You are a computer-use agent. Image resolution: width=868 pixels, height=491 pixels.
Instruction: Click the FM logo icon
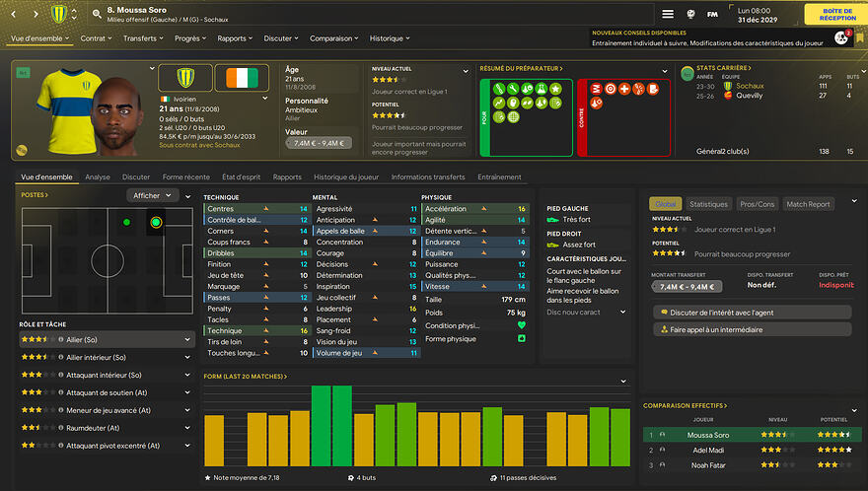click(713, 14)
